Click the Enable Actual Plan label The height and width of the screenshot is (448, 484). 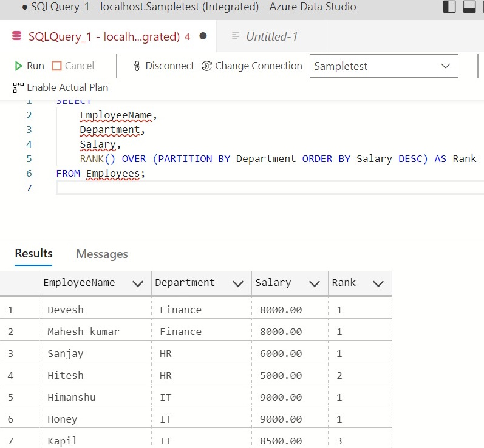tap(67, 87)
